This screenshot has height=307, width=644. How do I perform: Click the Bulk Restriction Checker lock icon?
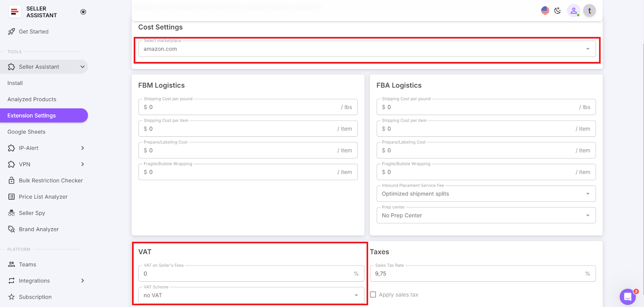(11, 180)
